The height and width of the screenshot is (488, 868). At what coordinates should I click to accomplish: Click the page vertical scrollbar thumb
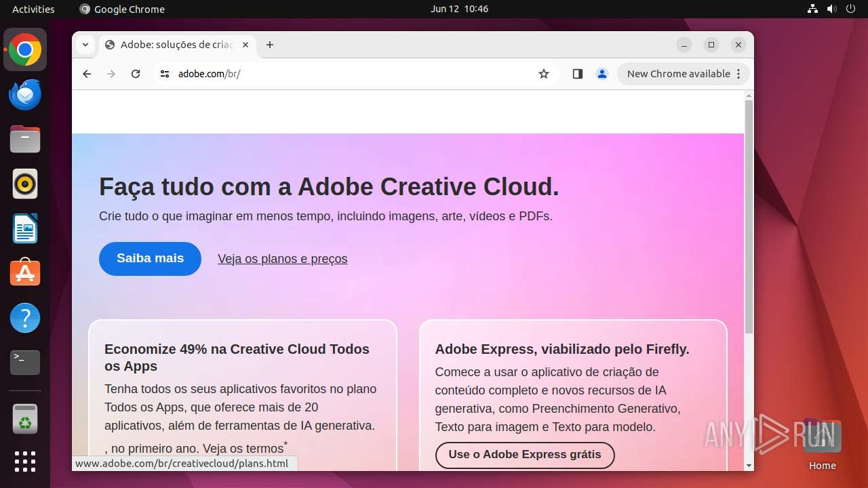click(x=749, y=217)
